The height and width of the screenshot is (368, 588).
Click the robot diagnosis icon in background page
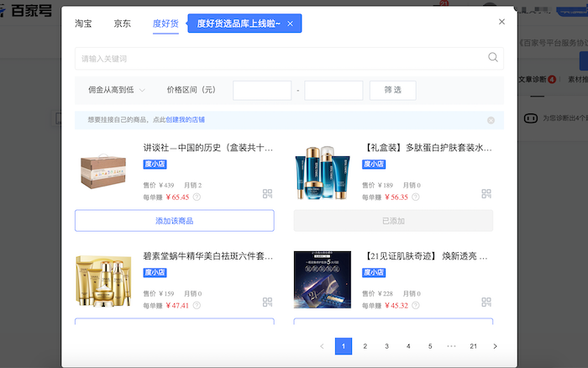(530, 118)
